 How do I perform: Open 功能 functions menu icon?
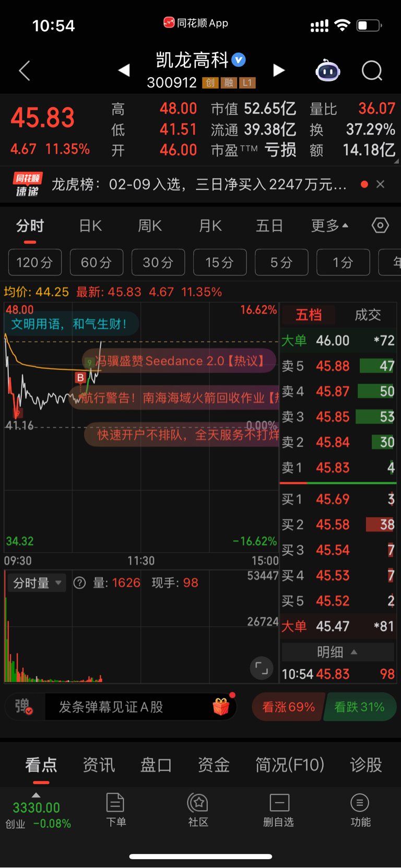[x=360, y=810]
